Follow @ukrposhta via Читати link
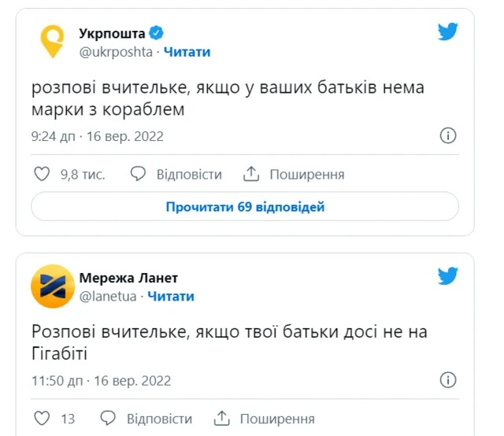The height and width of the screenshot is (436, 504). pos(187,52)
